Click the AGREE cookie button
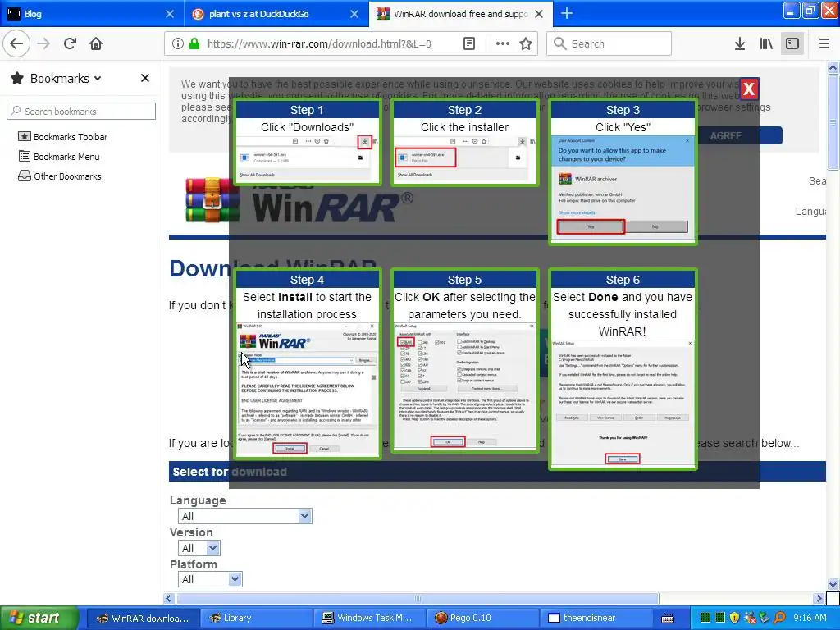 [726, 135]
